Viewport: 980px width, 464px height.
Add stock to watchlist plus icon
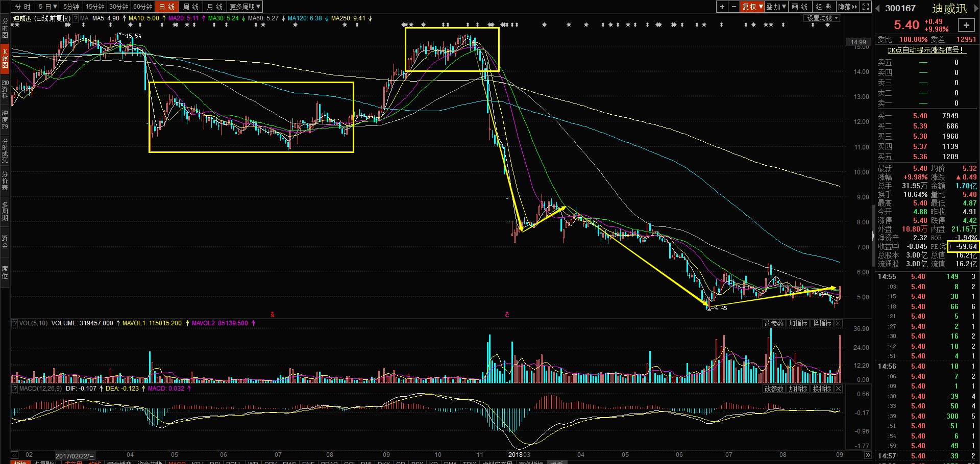[x=966, y=25]
